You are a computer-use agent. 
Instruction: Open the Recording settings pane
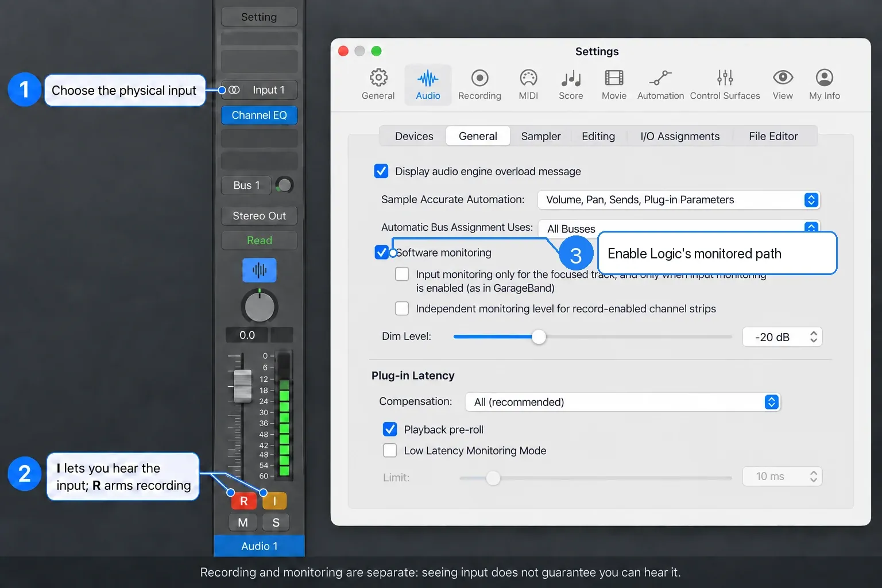pos(479,84)
